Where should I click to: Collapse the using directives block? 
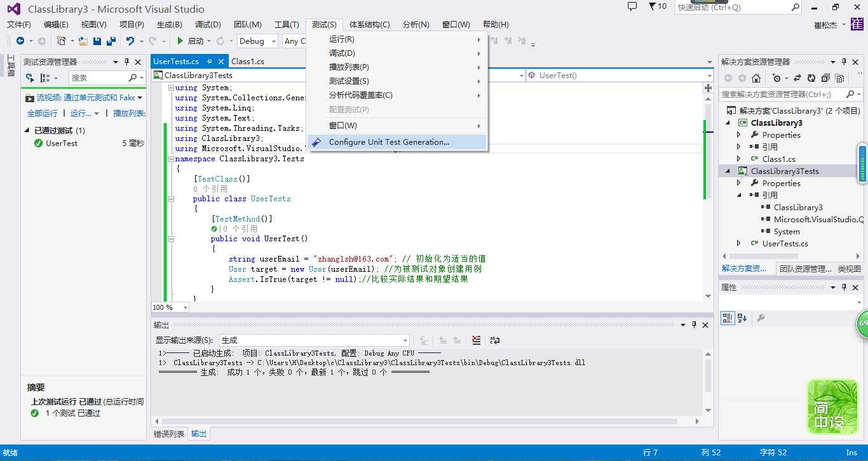tap(171, 88)
